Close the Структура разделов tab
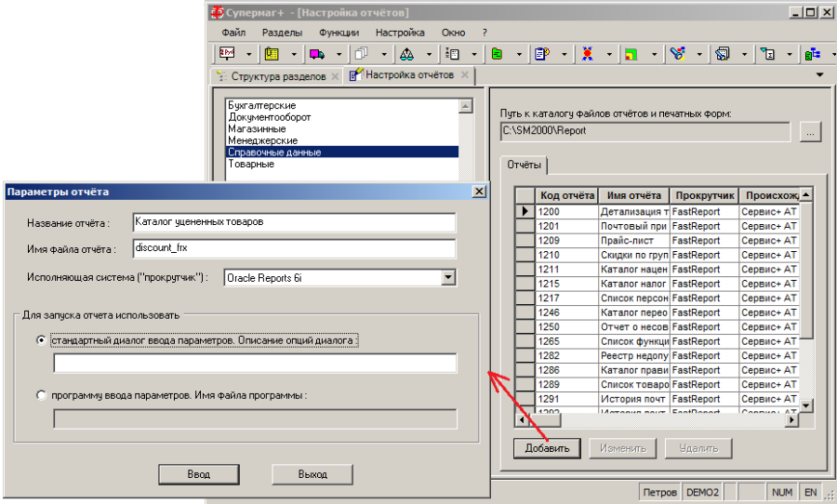The height and width of the screenshot is (504, 837). 335,76
